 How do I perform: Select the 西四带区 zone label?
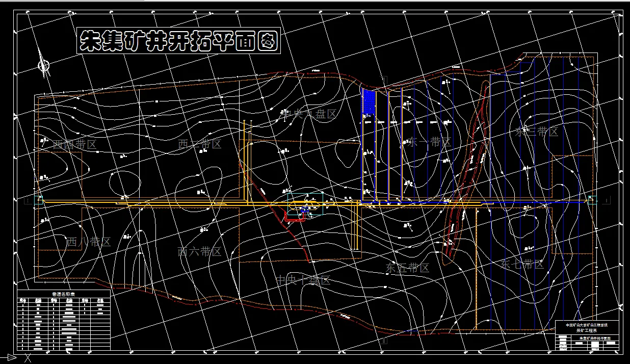pyautogui.click(x=74, y=144)
